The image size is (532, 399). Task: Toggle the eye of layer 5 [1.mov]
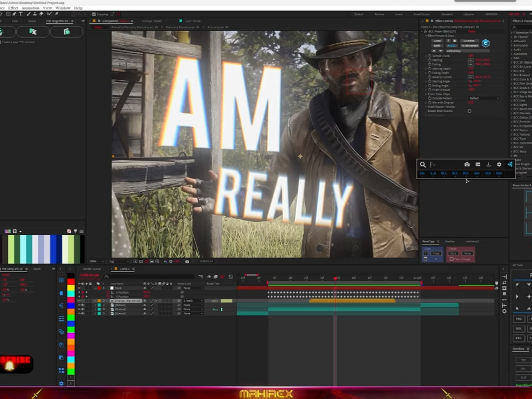pyautogui.click(x=79, y=313)
